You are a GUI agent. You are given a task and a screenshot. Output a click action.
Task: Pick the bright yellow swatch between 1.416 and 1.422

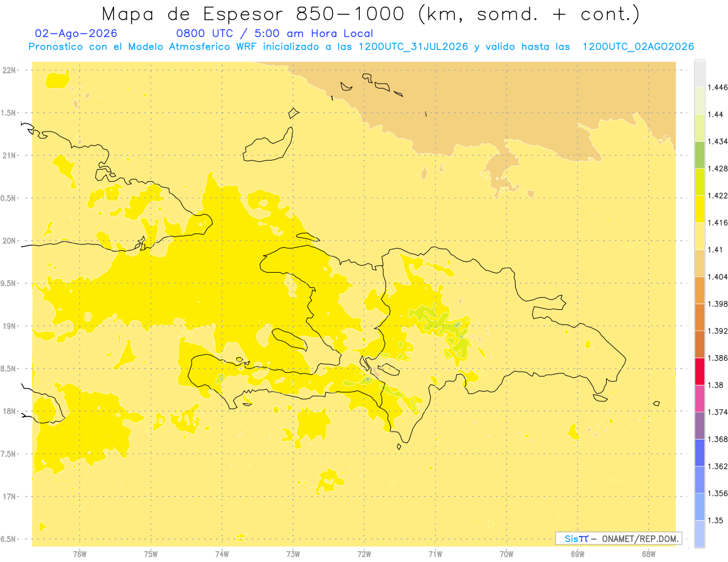tap(699, 209)
